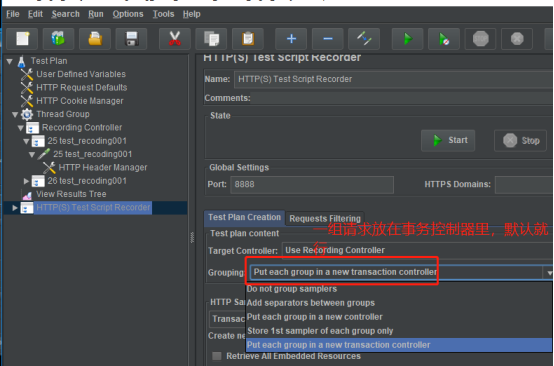Select 26 test_recoding001 tree item
554x366 pixels.
[87, 181]
